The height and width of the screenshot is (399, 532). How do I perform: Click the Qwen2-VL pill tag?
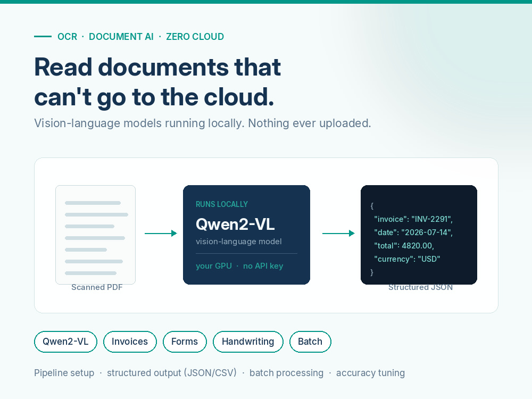65,342
